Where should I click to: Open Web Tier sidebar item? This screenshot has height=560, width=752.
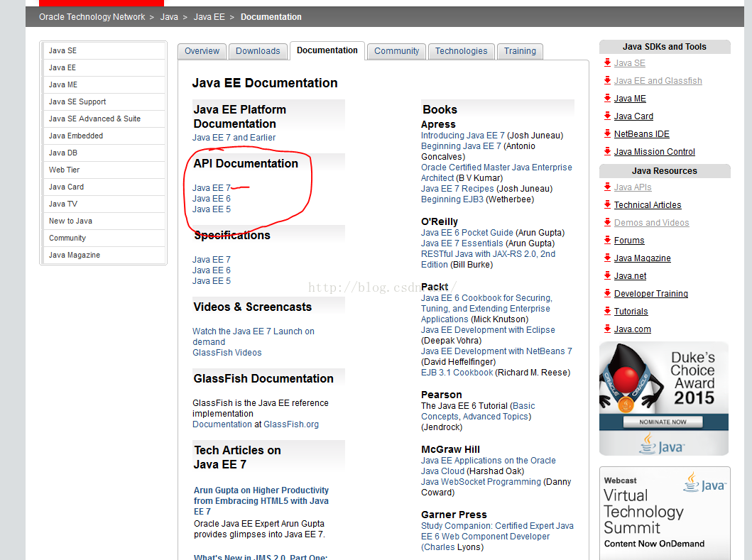click(x=104, y=170)
